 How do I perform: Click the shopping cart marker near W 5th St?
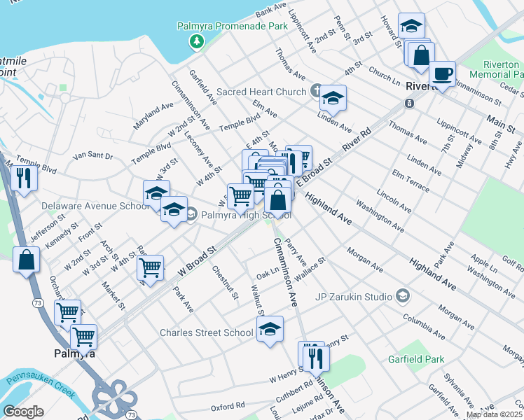(x=240, y=199)
